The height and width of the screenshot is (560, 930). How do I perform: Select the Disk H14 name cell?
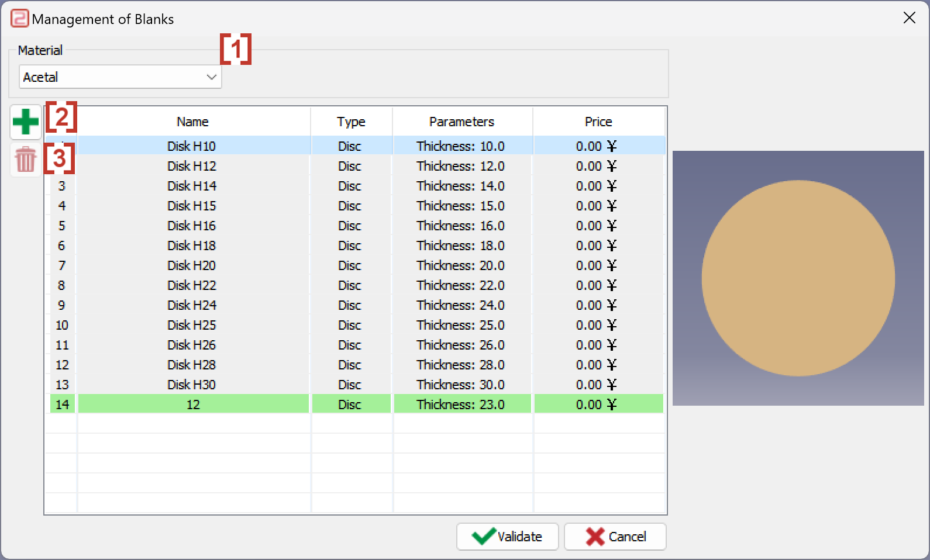tap(193, 186)
